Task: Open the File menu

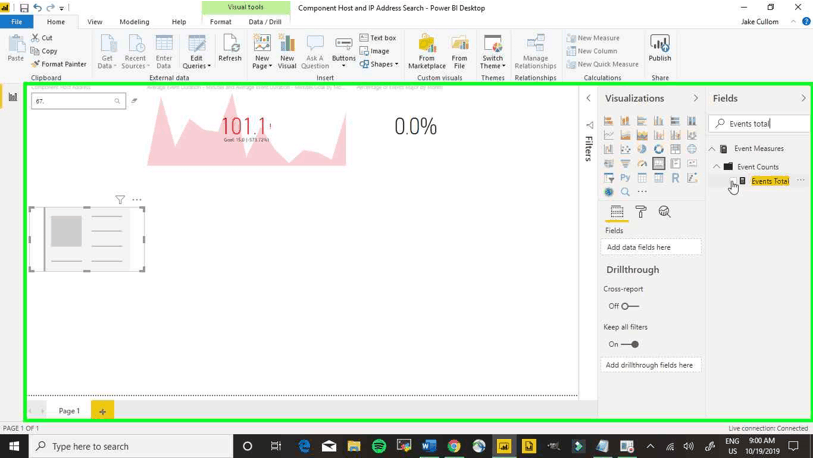Action: pyautogui.click(x=17, y=22)
